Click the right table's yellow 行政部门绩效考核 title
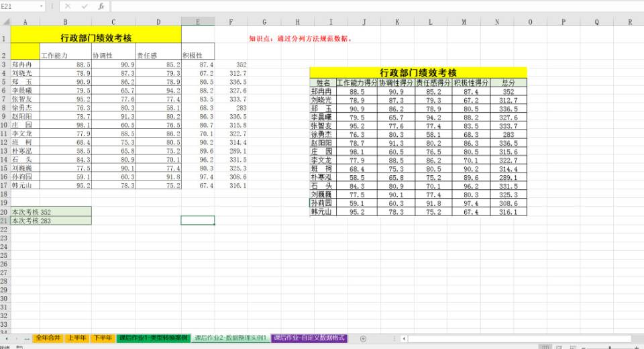644x349 pixels. click(418, 72)
